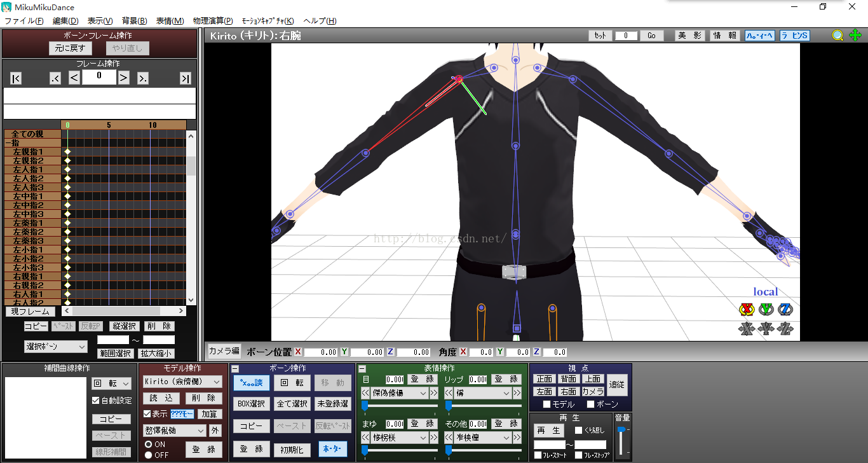Open the 編集(D) menu

click(65, 21)
